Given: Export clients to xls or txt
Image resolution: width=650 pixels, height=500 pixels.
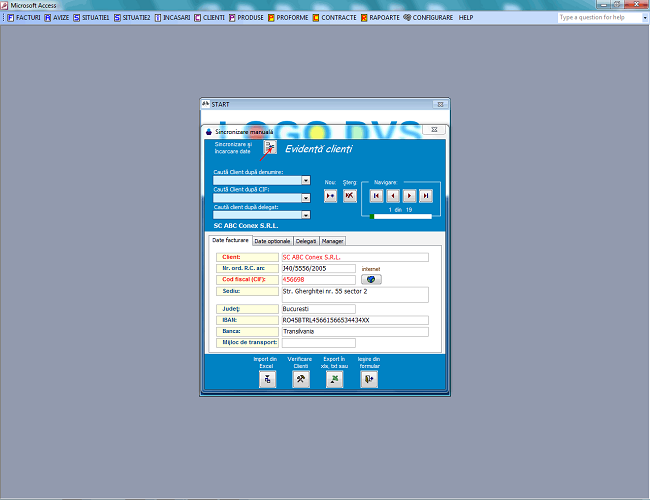Looking at the screenshot, I should 335,379.
